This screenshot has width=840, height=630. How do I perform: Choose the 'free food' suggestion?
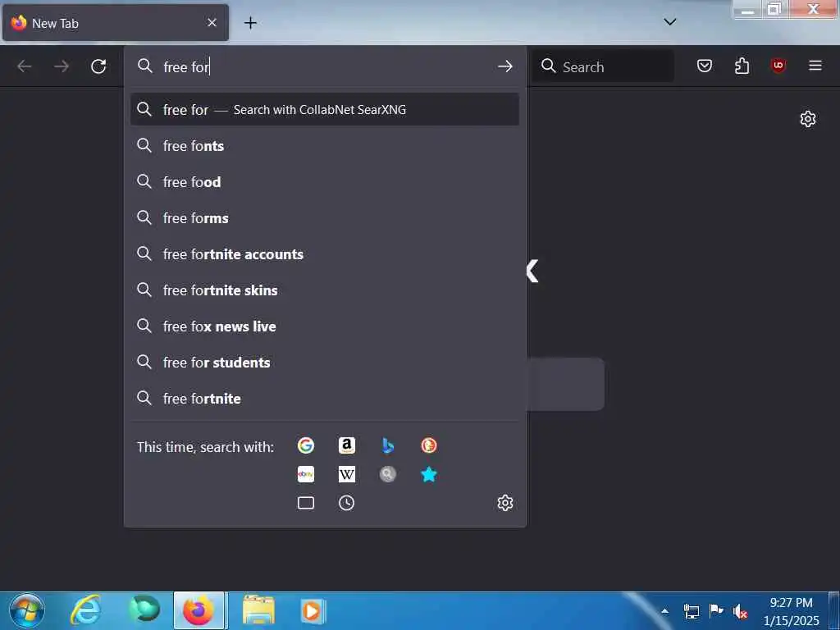(x=325, y=181)
